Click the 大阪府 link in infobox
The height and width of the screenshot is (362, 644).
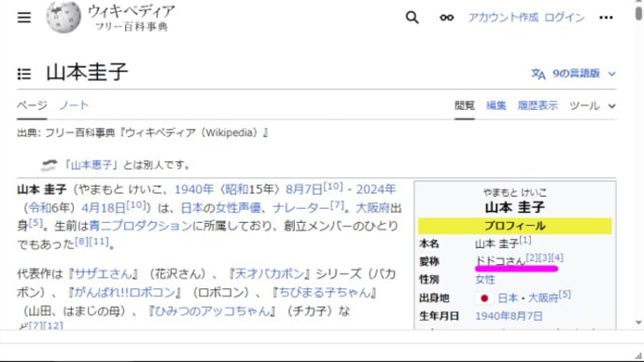542,298
